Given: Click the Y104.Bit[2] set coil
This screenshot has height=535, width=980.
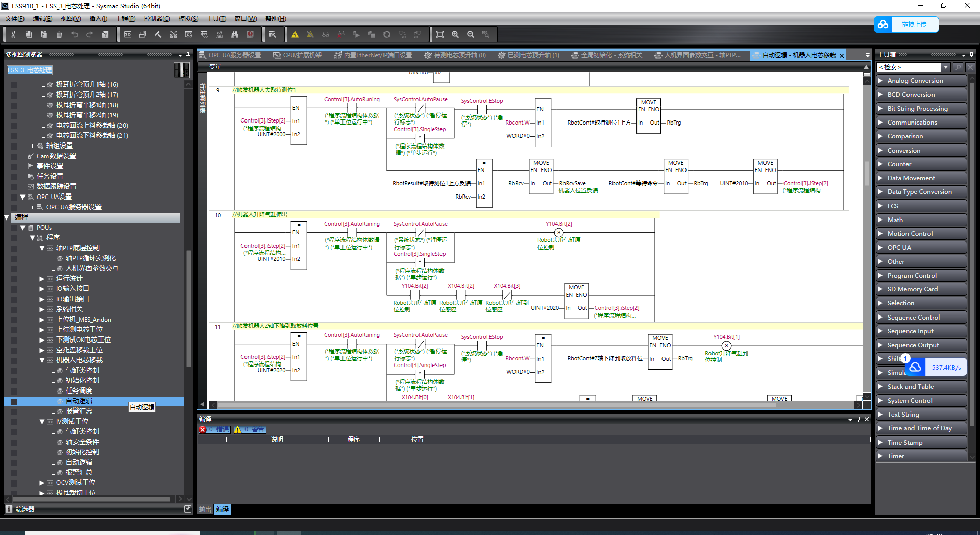Looking at the screenshot, I should [559, 233].
